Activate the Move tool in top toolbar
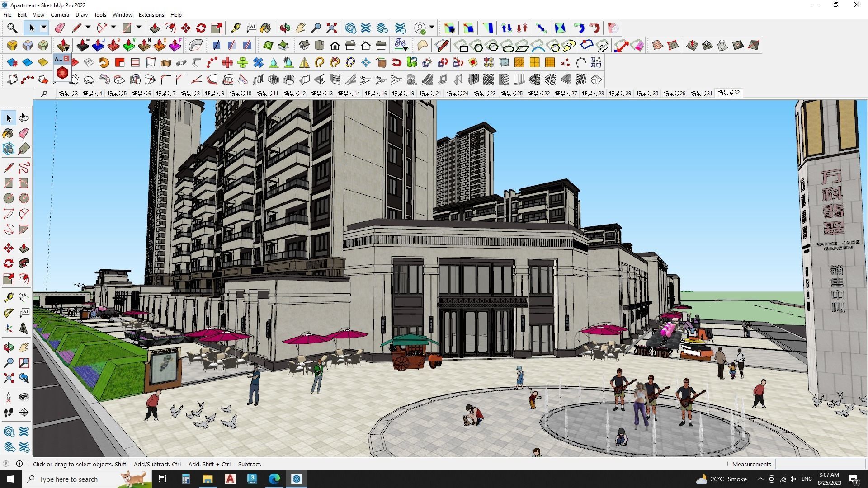Image resolution: width=868 pixels, height=488 pixels. 186,28
